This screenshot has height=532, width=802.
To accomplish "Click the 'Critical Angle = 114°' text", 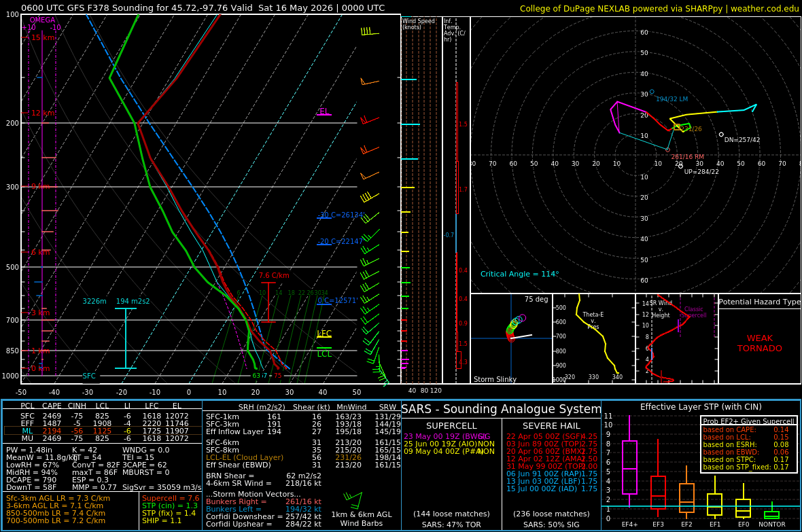I will pos(520,274).
